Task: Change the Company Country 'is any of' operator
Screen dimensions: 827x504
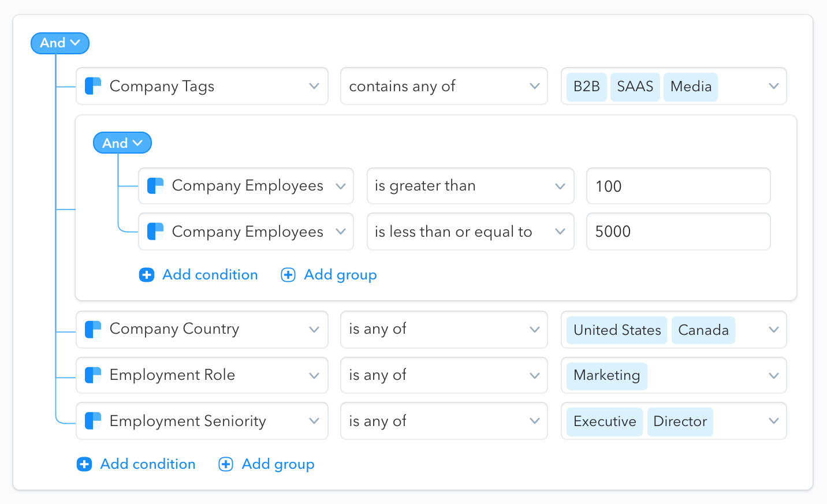Action: [444, 330]
